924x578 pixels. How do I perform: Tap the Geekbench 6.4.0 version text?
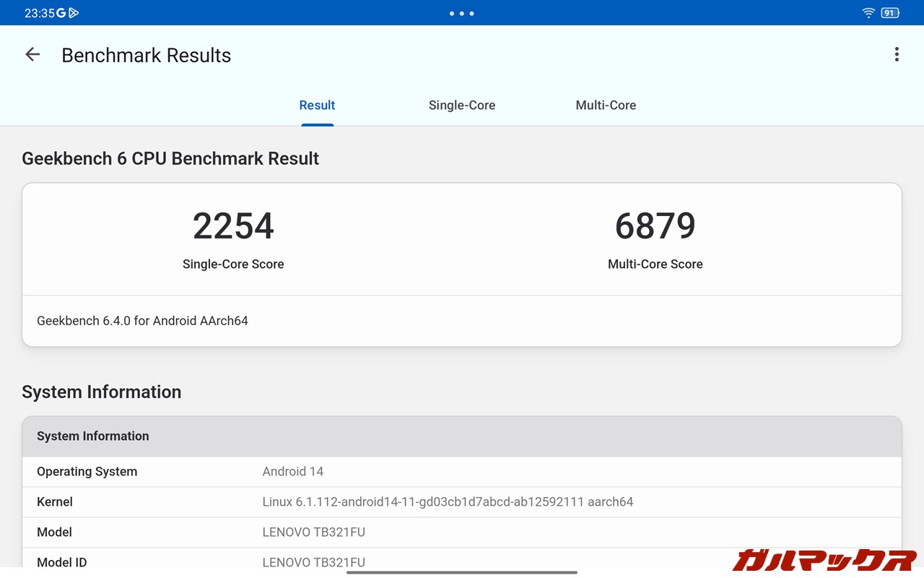pyautogui.click(x=143, y=321)
